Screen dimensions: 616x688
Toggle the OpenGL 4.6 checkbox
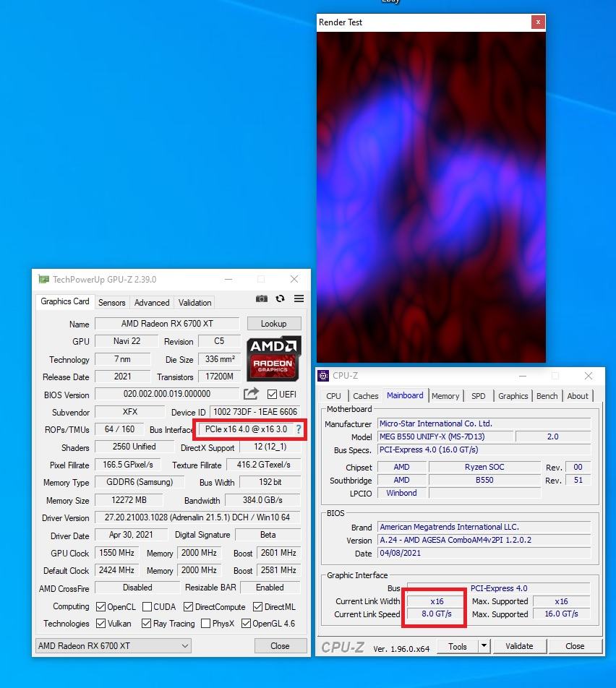click(246, 624)
